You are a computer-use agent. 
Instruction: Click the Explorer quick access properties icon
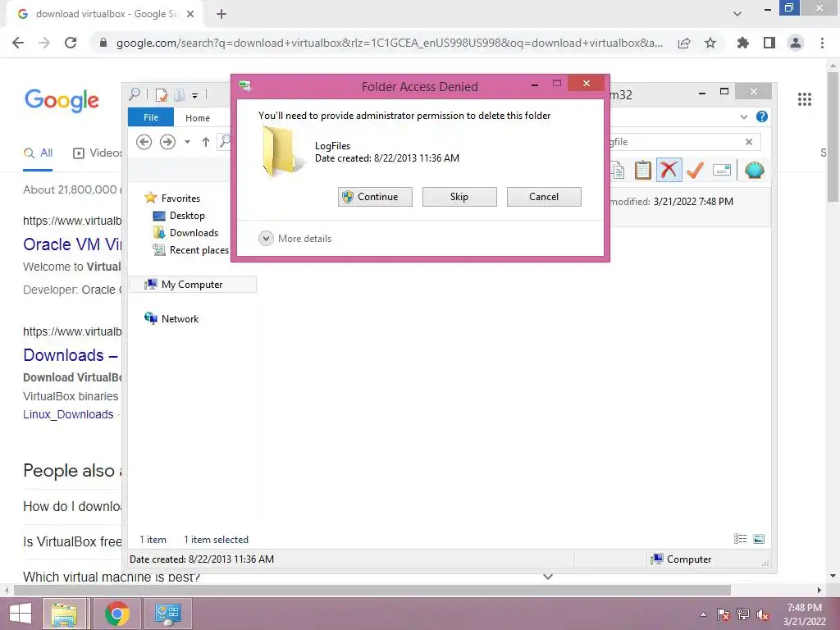click(162, 95)
